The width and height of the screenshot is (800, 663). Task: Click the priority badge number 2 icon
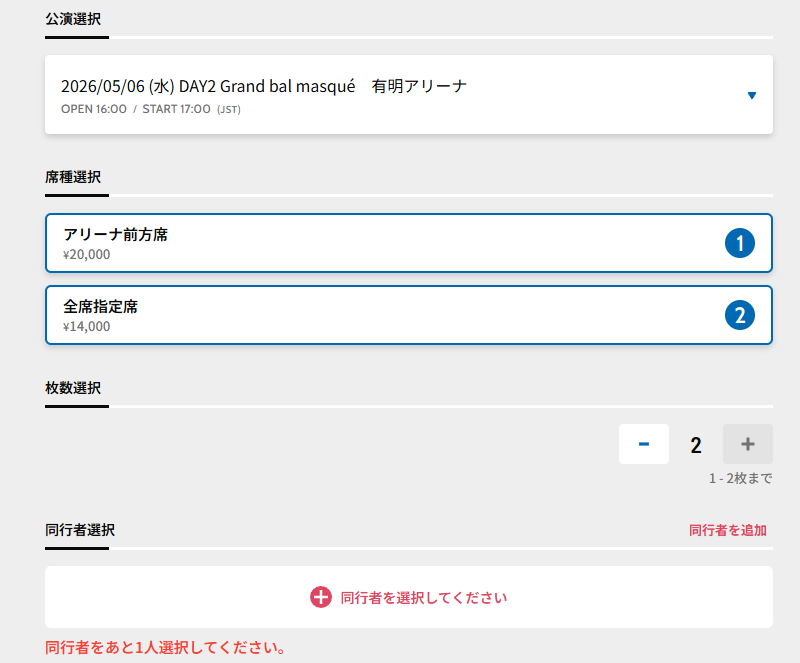[x=740, y=315]
